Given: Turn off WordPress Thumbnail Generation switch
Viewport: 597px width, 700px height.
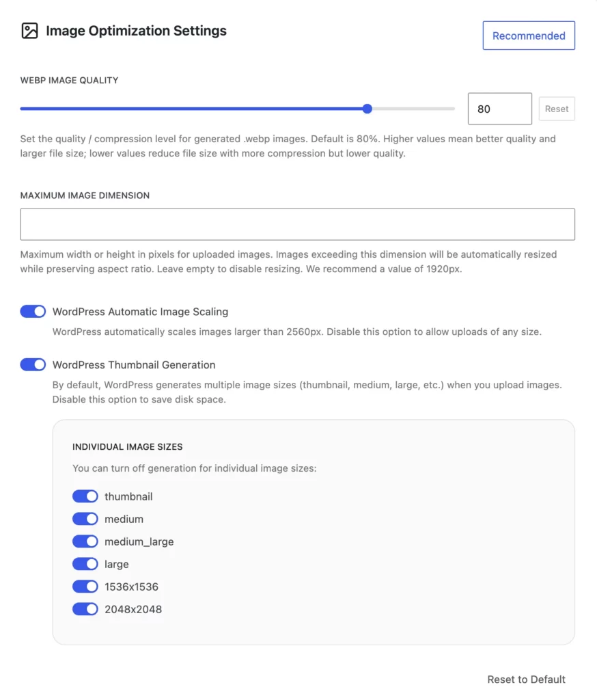Looking at the screenshot, I should (33, 365).
